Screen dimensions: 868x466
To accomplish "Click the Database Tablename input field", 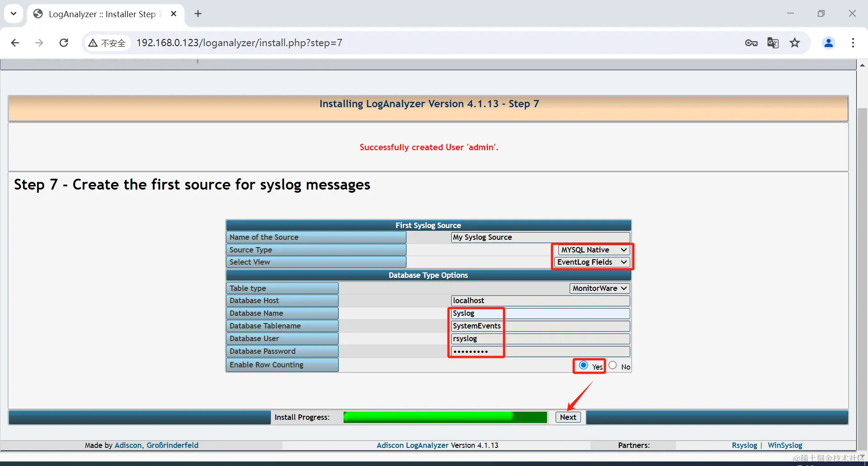I will tap(541, 326).
